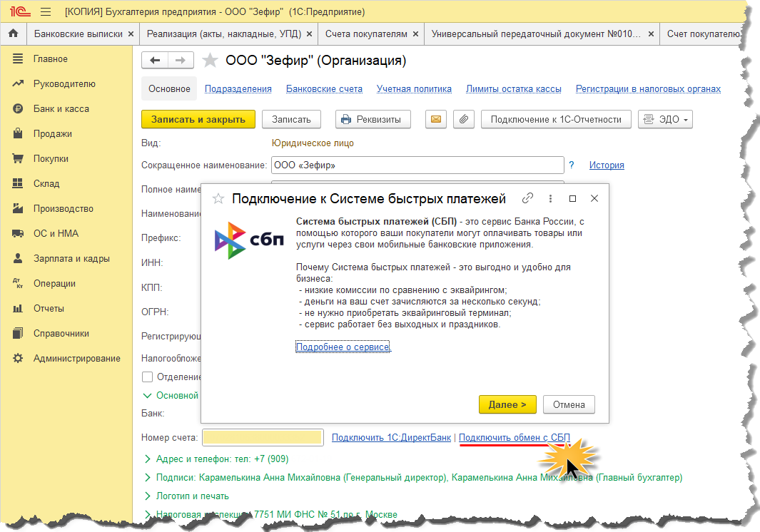Open the Главное section in sidebar
The height and width of the screenshot is (532, 760).
pyautogui.click(x=51, y=58)
